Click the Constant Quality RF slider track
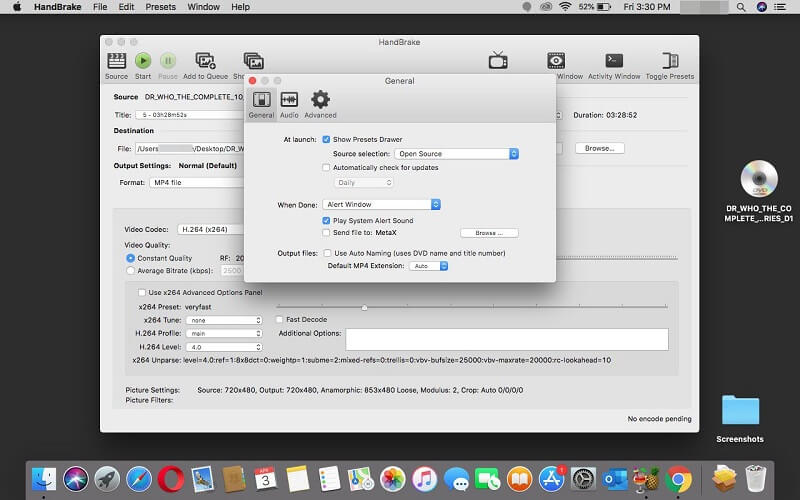This screenshot has width=800, height=500. tap(616, 258)
